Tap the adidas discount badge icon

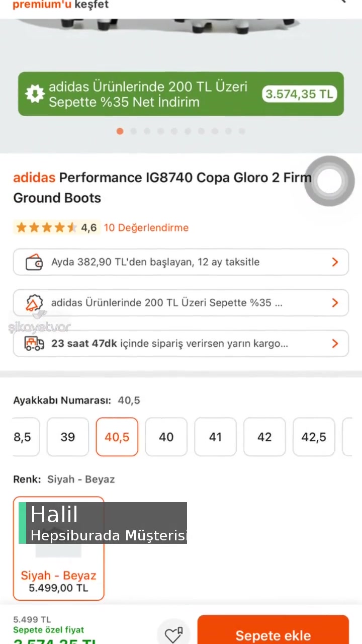34,303
